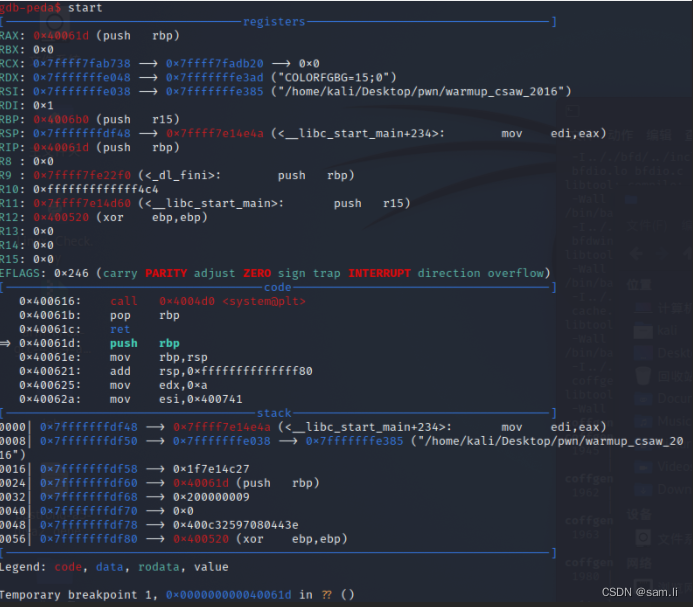Click operand 0xffffffffffffff80 of add instruction
This screenshot has height=607, width=693.
click(x=250, y=371)
